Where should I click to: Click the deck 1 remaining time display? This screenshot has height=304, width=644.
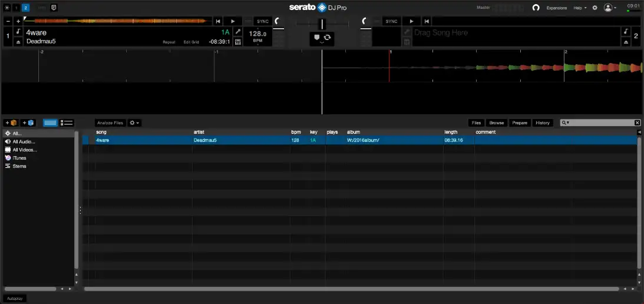(219, 42)
